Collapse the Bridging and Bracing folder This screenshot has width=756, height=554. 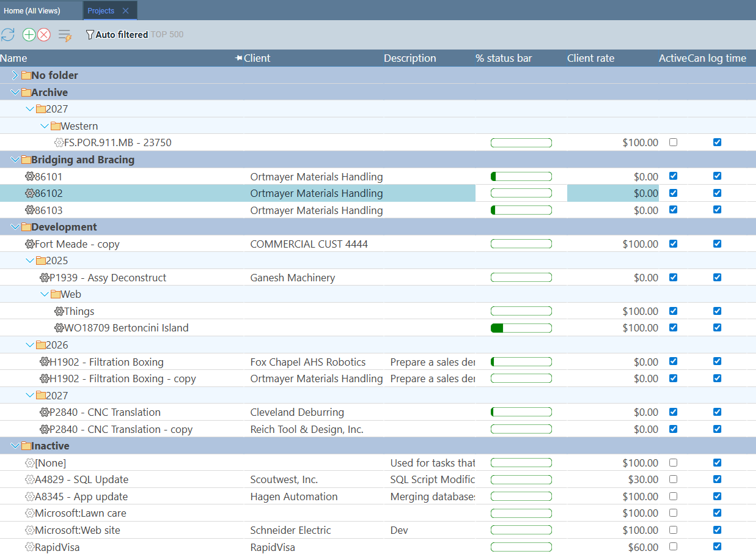click(x=15, y=160)
